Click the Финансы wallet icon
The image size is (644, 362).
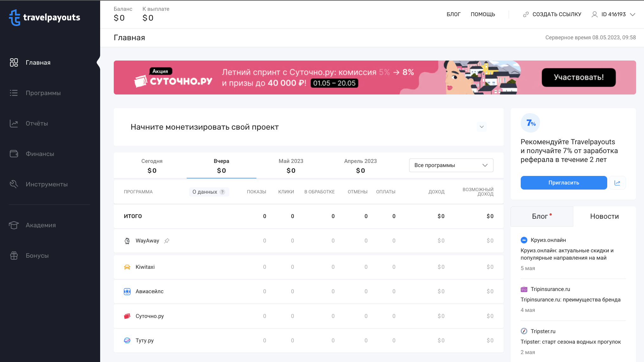[14, 154]
